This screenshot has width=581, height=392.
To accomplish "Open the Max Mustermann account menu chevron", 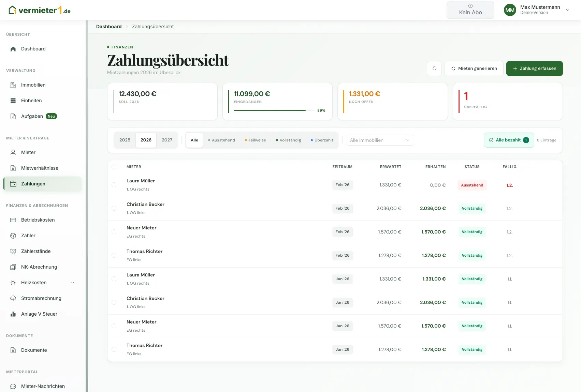I will pyautogui.click(x=568, y=10).
